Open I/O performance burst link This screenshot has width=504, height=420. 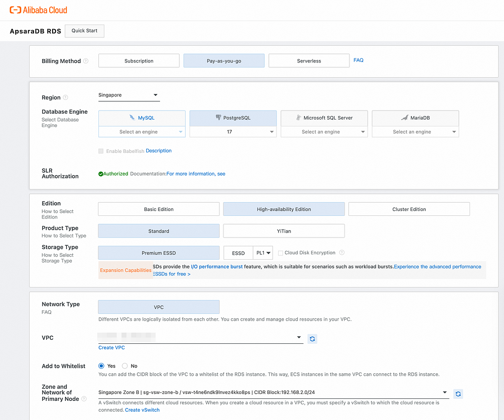click(217, 267)
